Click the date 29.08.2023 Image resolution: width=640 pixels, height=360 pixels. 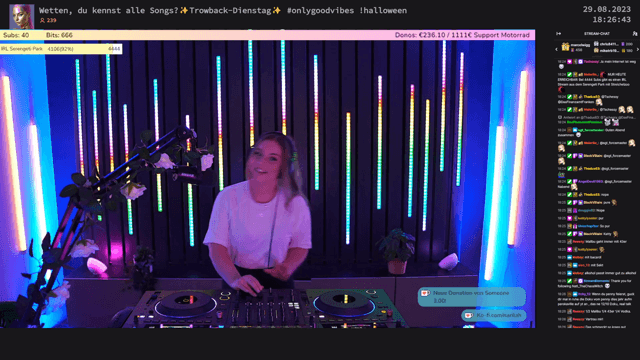tap(607, 9)
